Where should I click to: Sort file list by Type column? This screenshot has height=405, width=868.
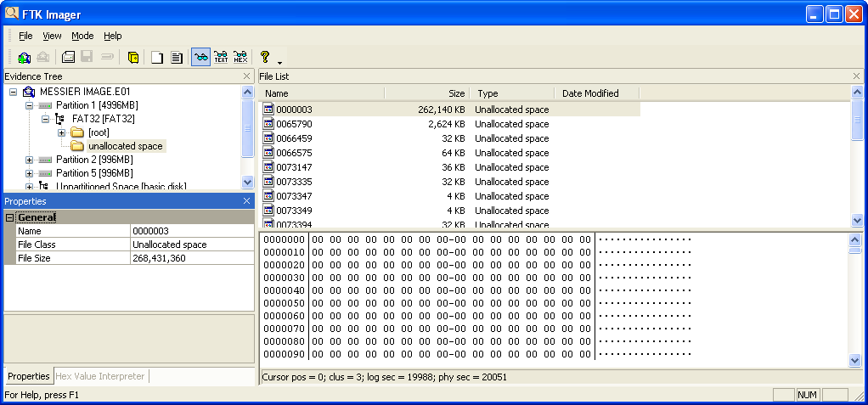click(x=512, y=93)
